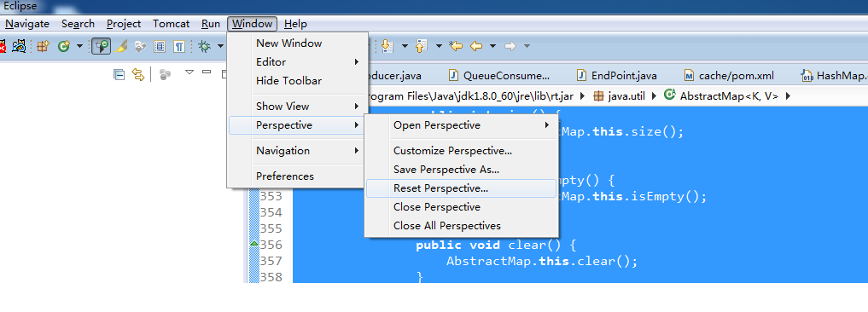Click the Next Annotation toolbar icon
Screen dimensions: 868x312
(387, 47)
